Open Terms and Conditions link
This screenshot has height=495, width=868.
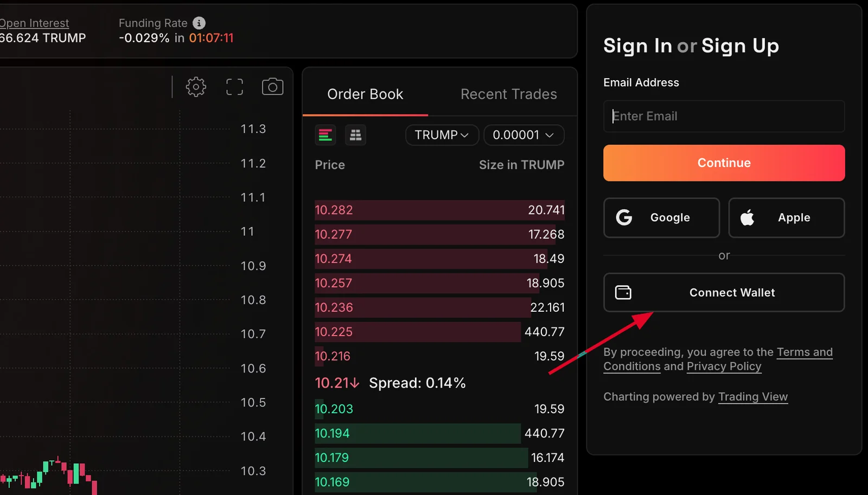(x=718, y=359)
